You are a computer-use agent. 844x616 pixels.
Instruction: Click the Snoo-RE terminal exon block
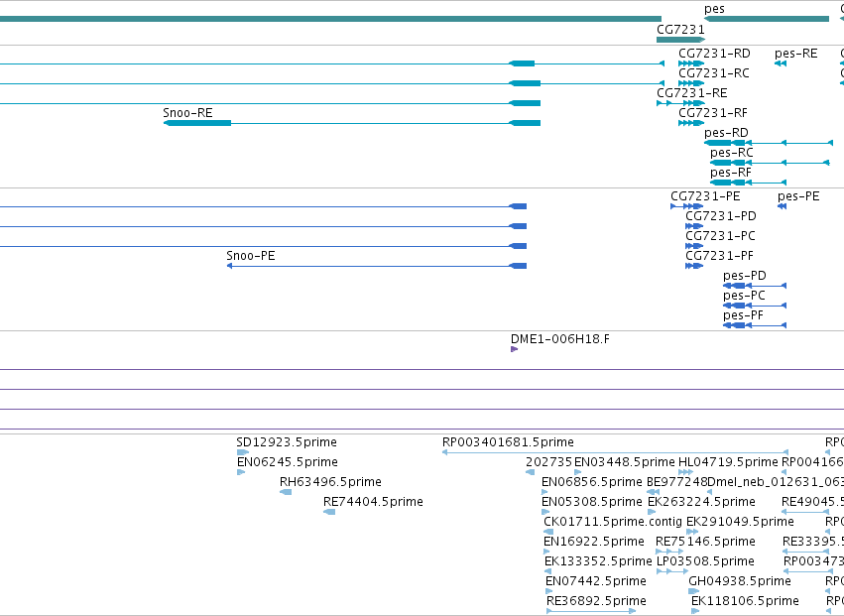point(197,123)
